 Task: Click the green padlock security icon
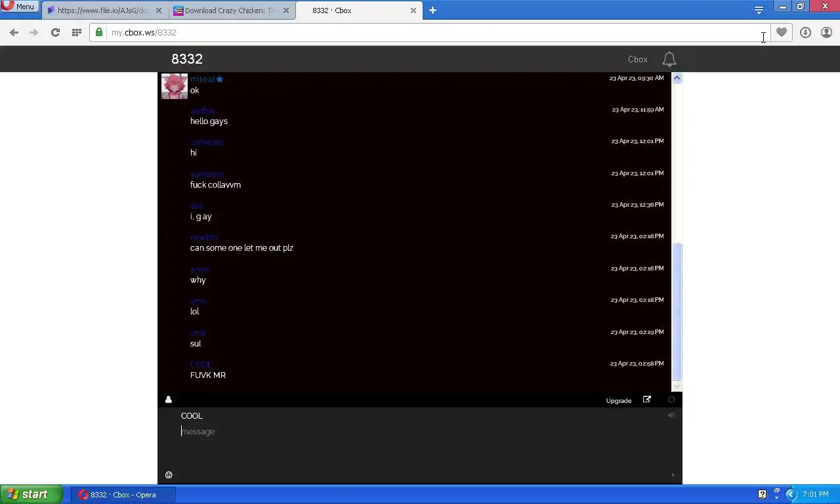point(99,32)
